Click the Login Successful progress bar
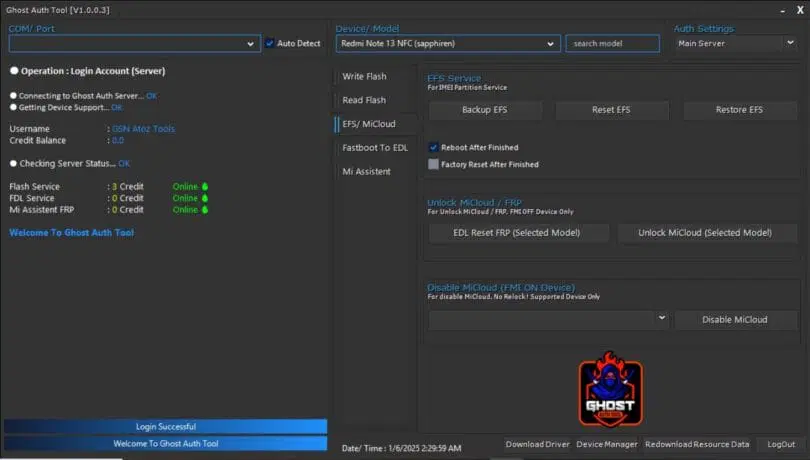810x460 pixels. pyautogui.click(x=165, y=426)
